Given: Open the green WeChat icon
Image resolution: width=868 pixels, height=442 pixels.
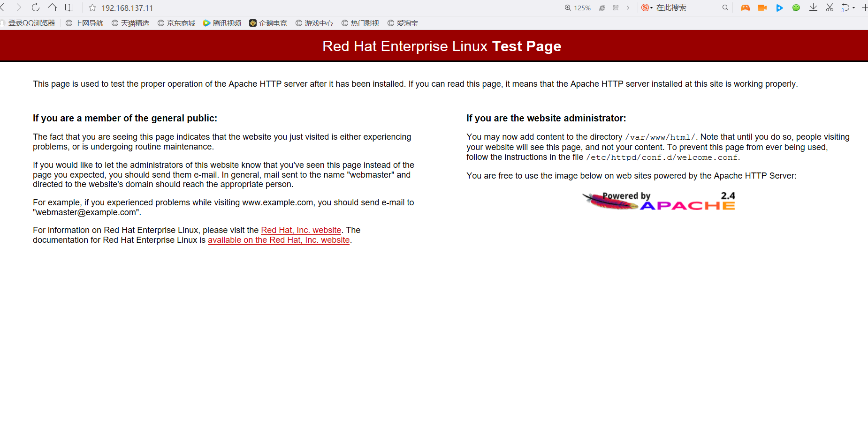Looking at the screenshot, I should [796, 7].
